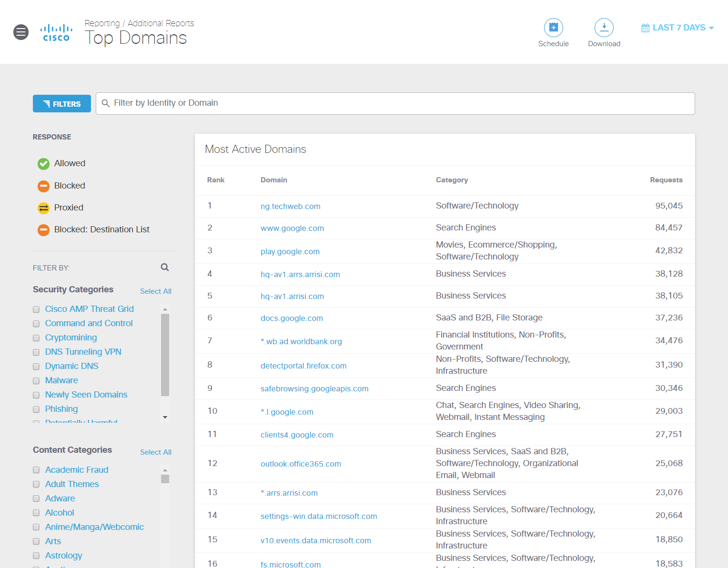
Task: Open the category search magnifier next to Filter By
Action: (x=164, y=267)
